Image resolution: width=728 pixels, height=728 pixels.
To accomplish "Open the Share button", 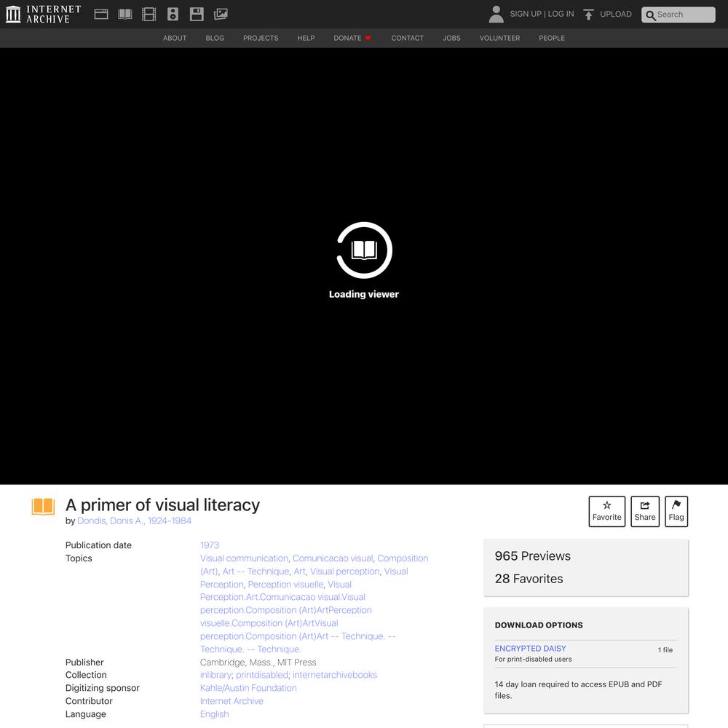I will pyautogui.click(x=645, y=511).
